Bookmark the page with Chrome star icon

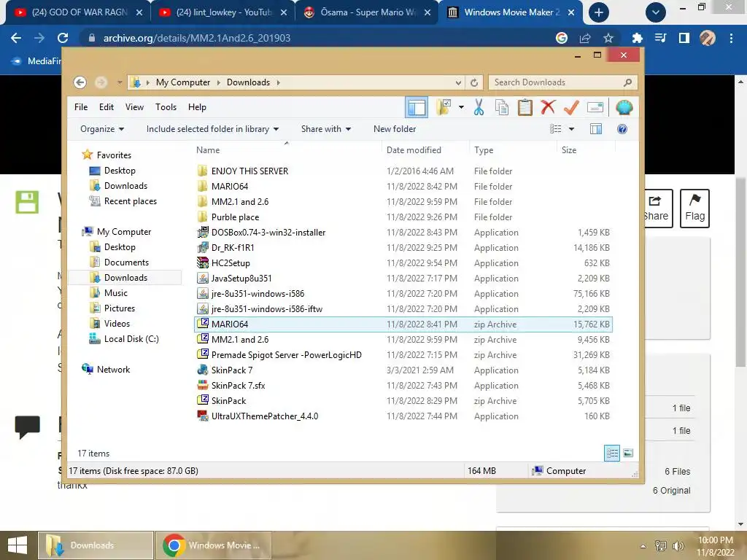tap(608, 38)
